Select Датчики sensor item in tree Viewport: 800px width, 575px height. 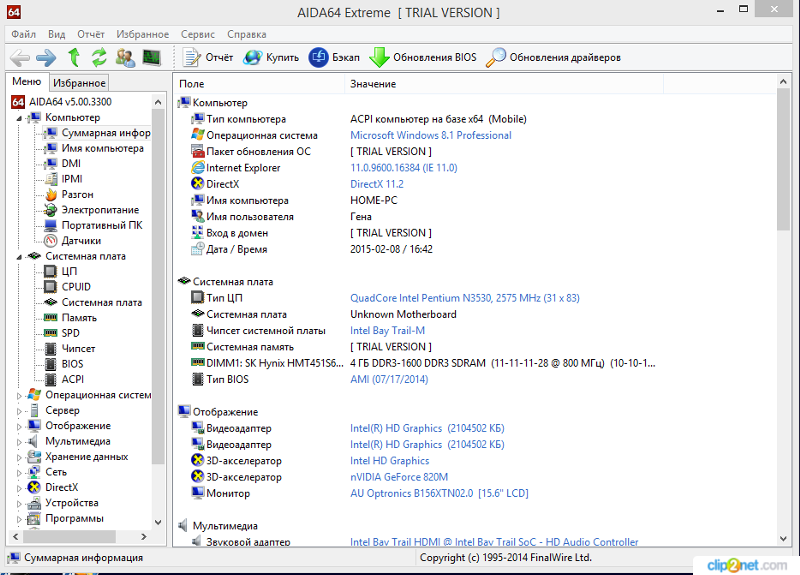(x=81, y=240)
